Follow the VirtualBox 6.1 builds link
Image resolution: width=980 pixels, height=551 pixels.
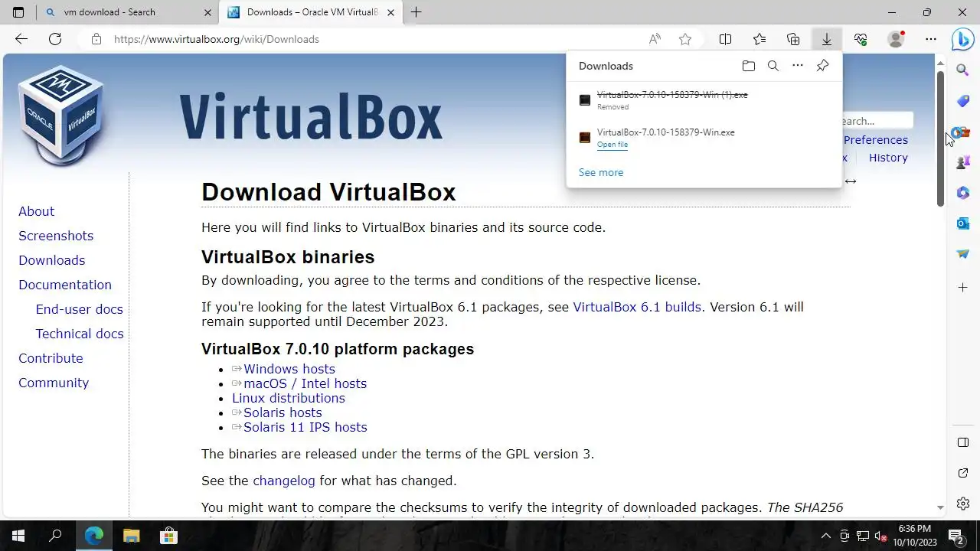coord(637,307)
